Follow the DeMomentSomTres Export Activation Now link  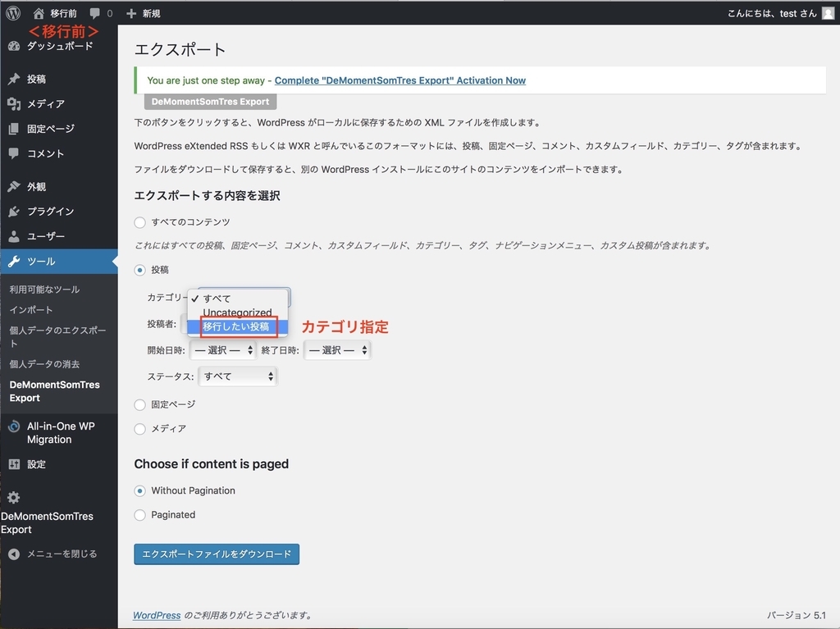(400, 80)
